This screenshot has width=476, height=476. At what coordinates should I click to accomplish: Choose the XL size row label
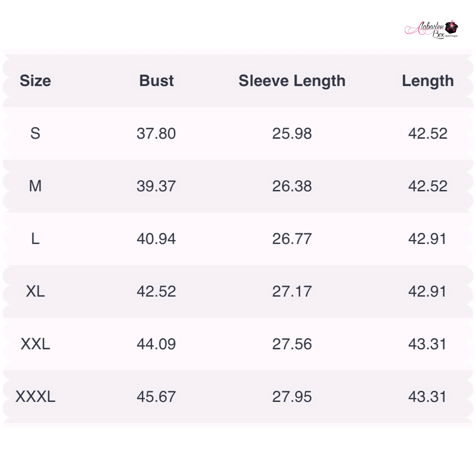click(35, 291)
